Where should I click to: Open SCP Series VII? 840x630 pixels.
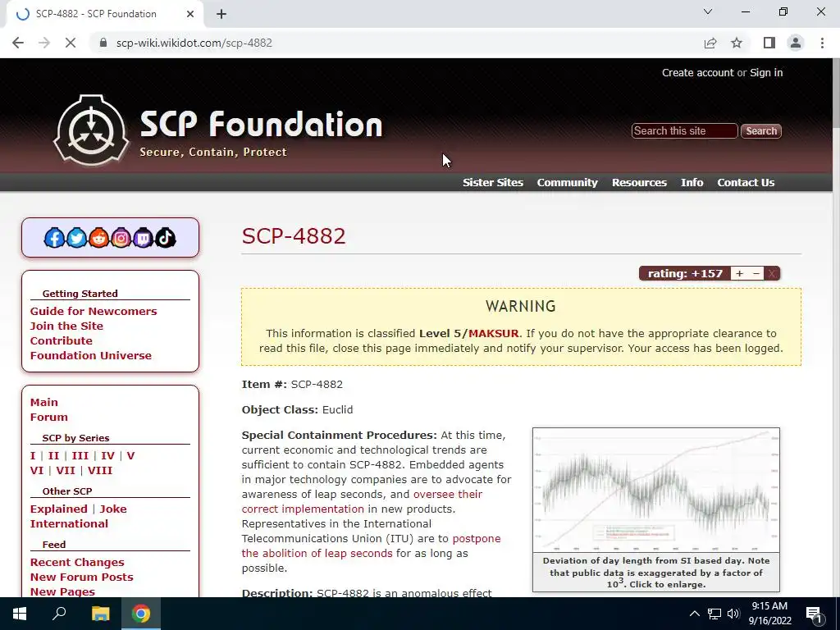coord(66,470)
